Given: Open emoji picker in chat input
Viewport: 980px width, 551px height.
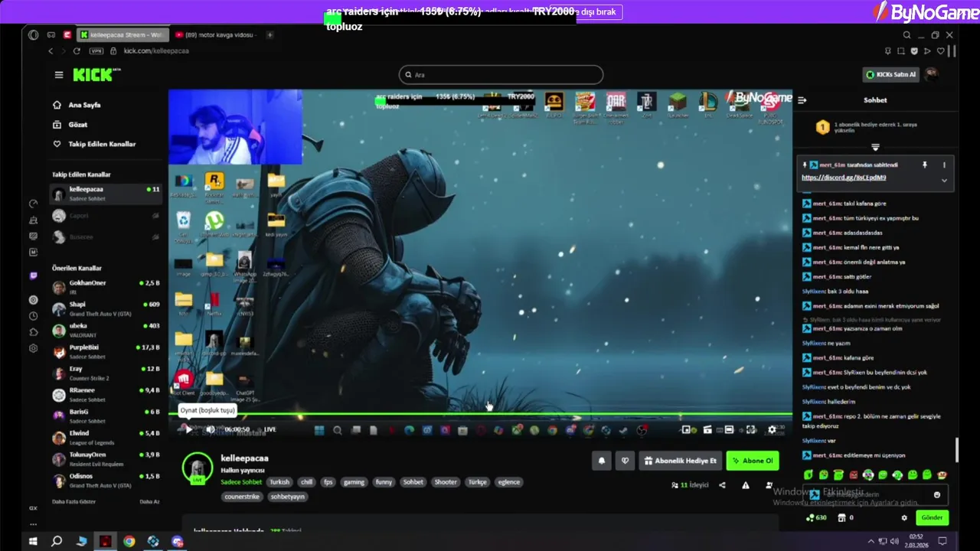Looking at the screenshot, I should pyautogui.click(x=937, y=494).
